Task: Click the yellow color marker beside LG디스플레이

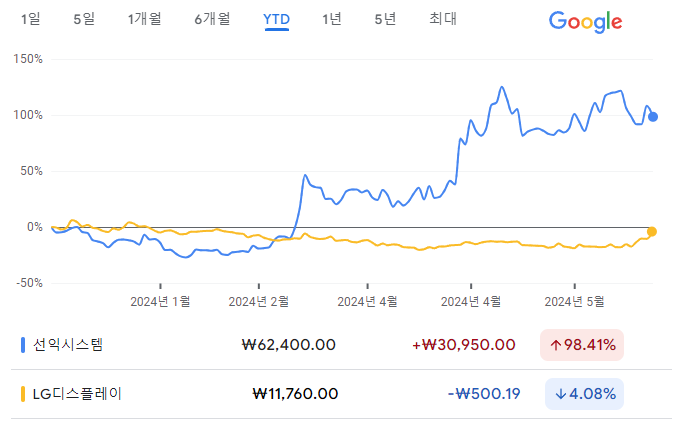Action: 23,394
